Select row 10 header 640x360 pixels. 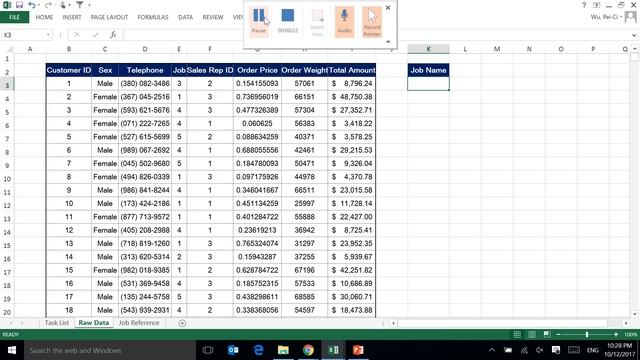pos(7,179)
